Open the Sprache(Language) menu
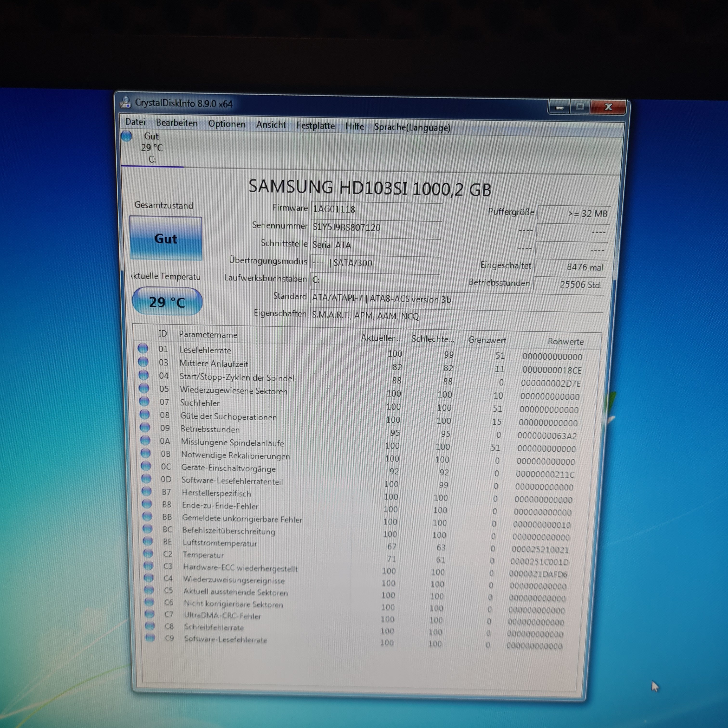 coord(412,127)
